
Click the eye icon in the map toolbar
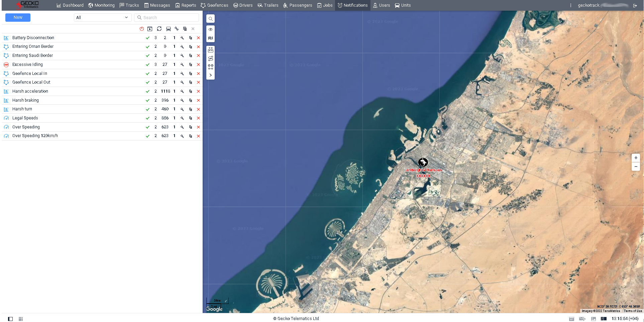[x=210, y=29]
